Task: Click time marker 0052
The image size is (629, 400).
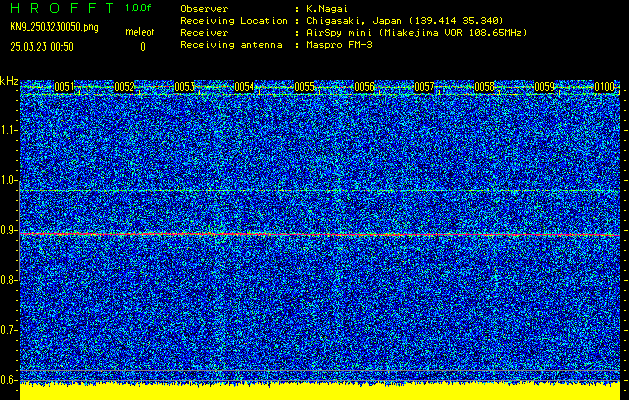Action: pos(124,87)
